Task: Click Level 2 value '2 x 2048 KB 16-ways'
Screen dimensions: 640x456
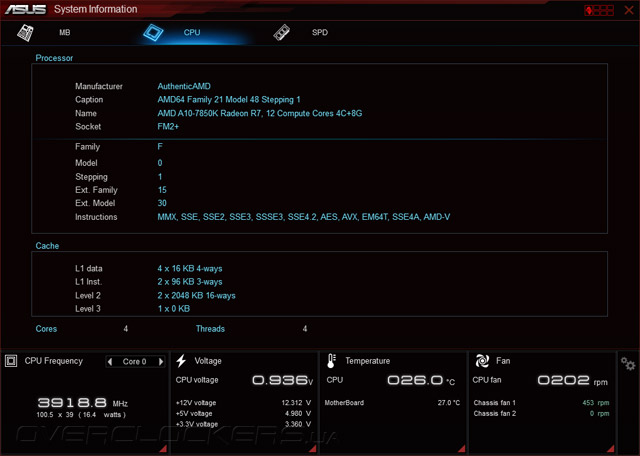Action: 196,295
